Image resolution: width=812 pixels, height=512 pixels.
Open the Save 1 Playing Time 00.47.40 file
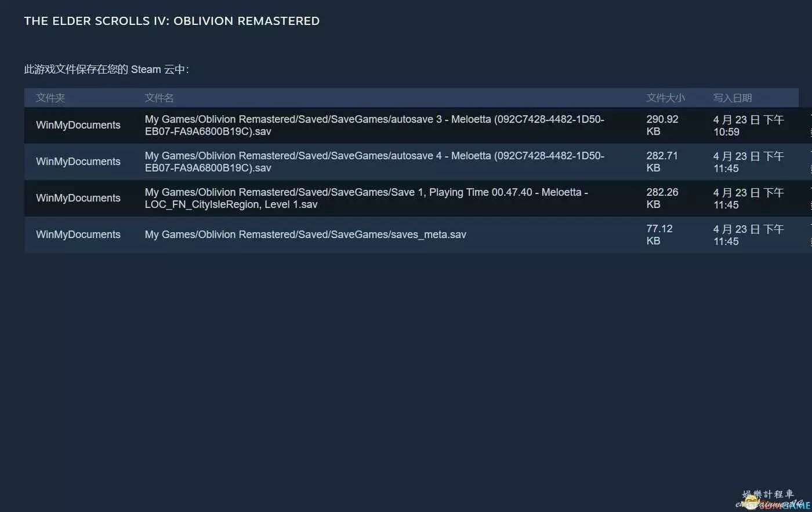pyautogui.click(x=366, y=199)
